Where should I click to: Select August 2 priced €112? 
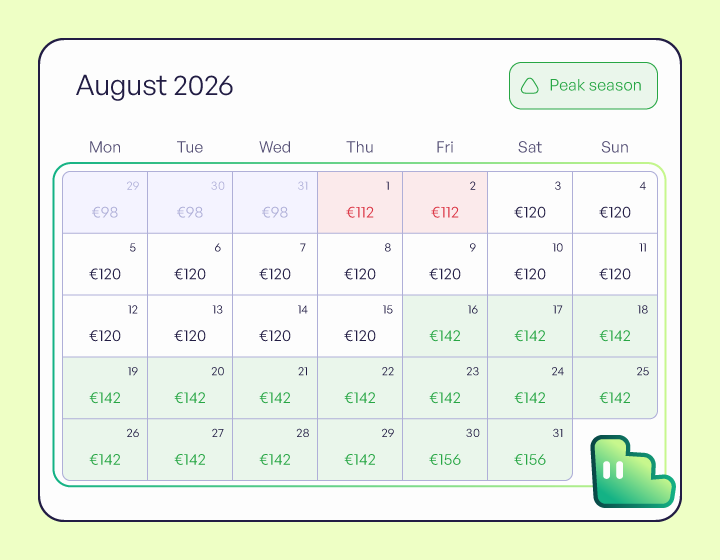(445, 202)
